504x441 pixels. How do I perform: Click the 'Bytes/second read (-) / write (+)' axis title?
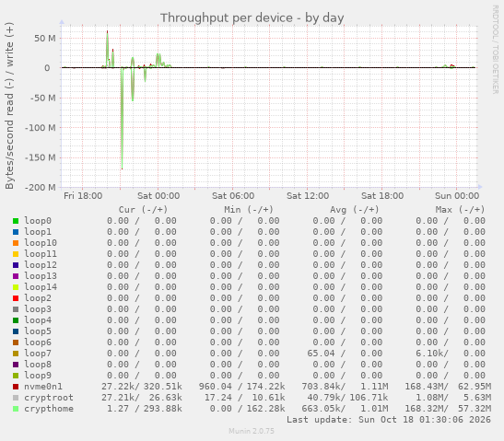point(9,106)
